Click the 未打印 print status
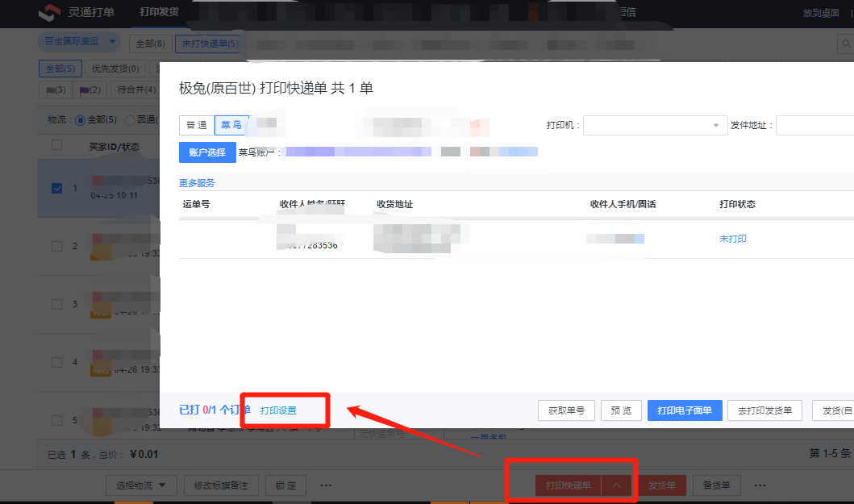Screen dimensions: 854x504 [732, 239]
